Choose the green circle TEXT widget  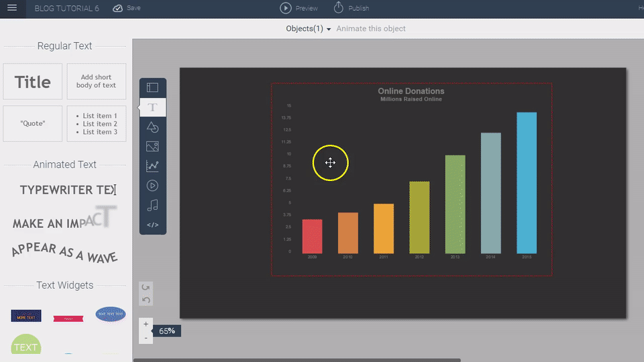pos(26,344)
